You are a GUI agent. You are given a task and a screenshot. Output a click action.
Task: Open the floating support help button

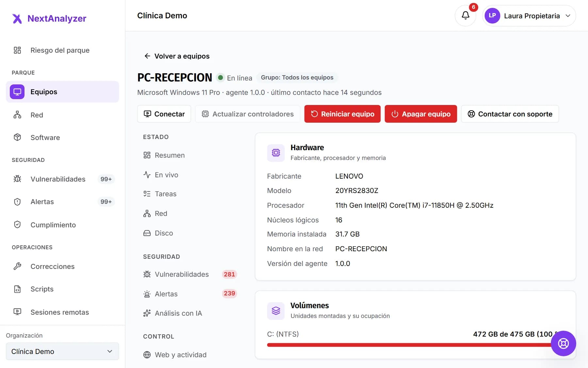coord(563,343)
